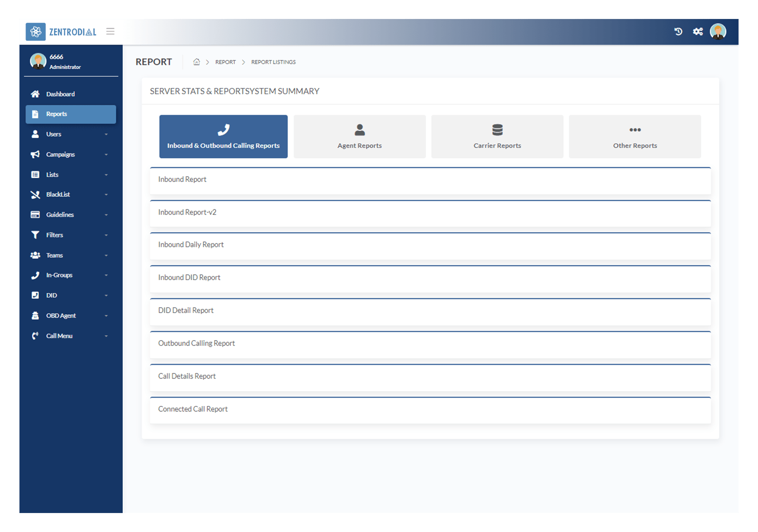758x532 pixels.
Task: Click the BlackList icon in the sidebar
Action: [x=35, y=194]
